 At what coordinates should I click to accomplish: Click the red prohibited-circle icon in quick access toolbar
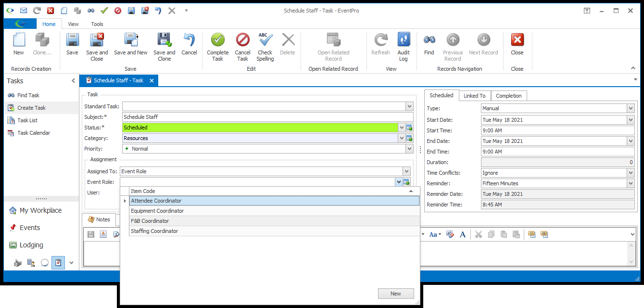[x=117, y=11]
